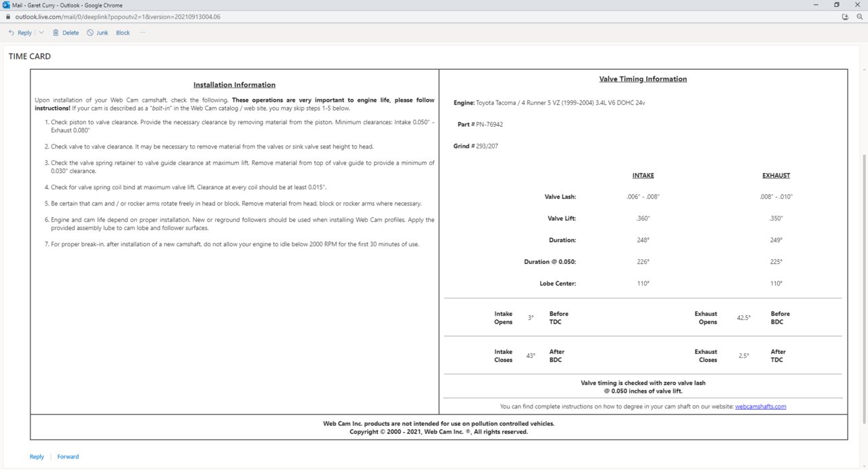
Task: Click exhaust valve lift value .350"
Action: [x=776, y=218]
